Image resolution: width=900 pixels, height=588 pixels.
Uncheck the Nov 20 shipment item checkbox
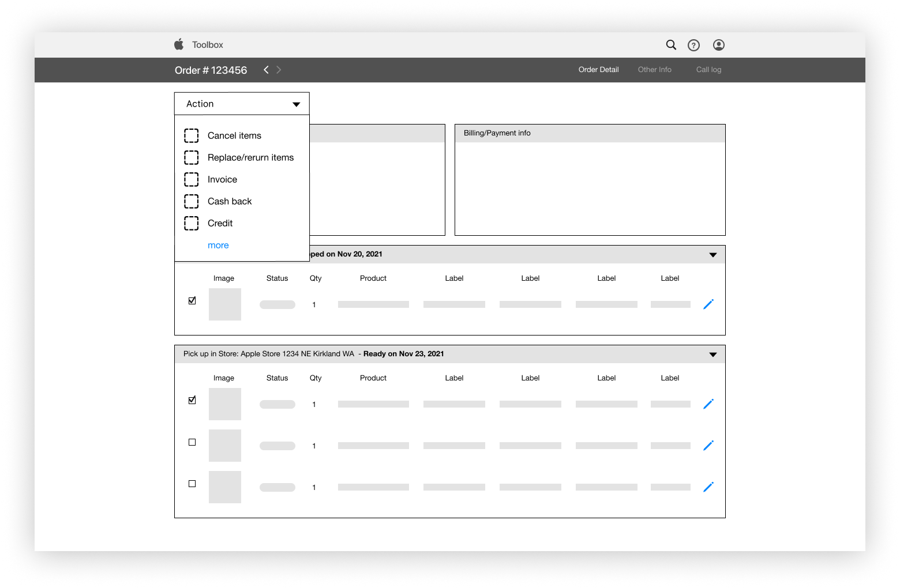[192, 300]
